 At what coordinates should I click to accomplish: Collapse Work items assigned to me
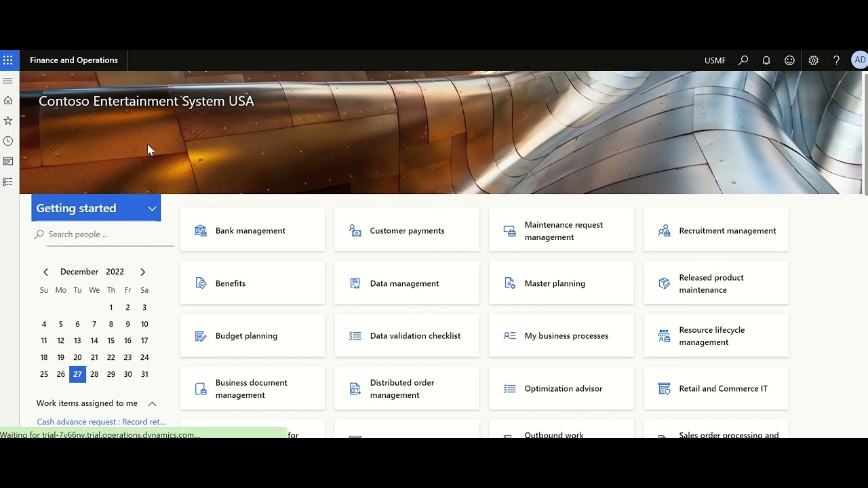coord(152,403)
